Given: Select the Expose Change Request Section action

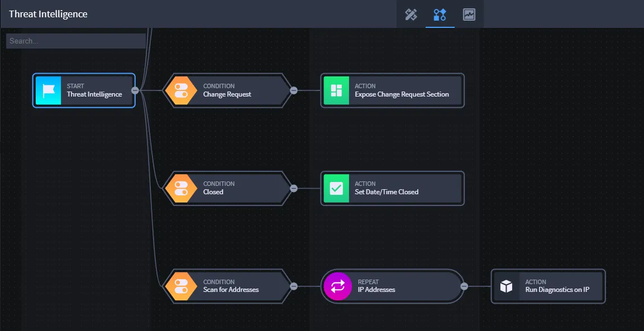Looking at the screenshot, I should pos(392,90).
